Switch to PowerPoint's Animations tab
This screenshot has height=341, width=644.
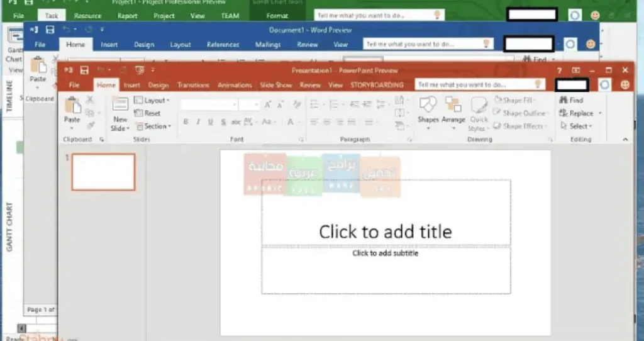pyautogui.click(x=235, y=85)
